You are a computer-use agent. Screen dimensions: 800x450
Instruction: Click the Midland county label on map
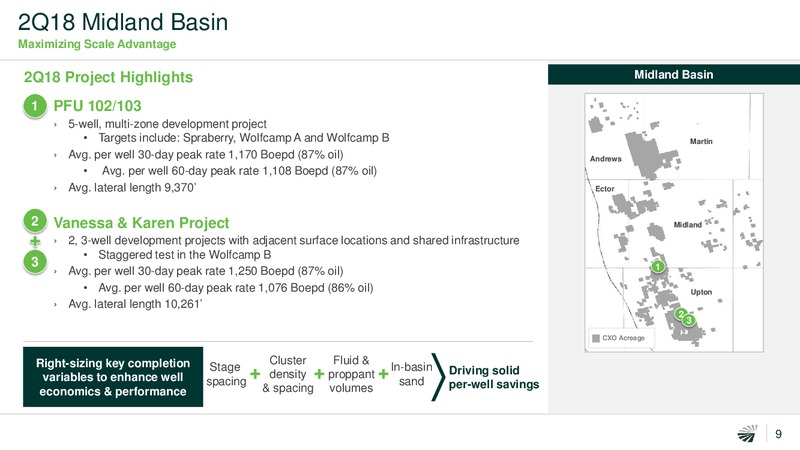[688, 224]
